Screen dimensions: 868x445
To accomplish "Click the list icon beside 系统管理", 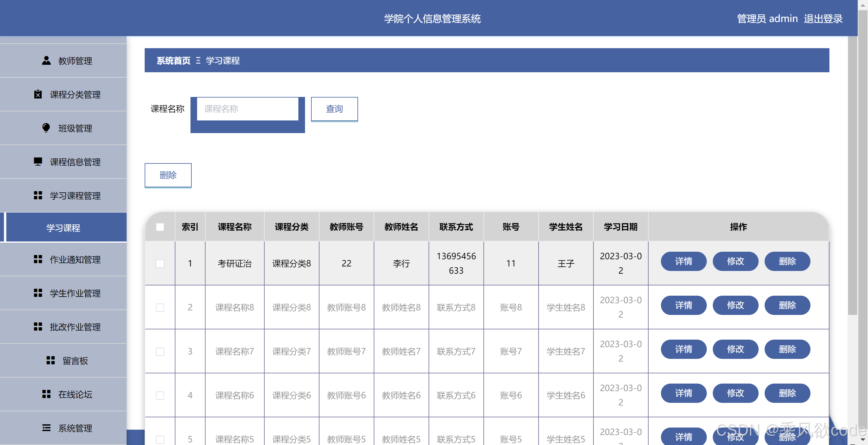I will point(46,428).
